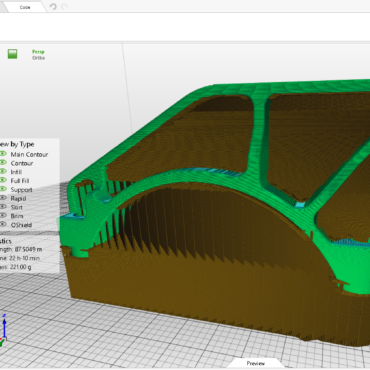This screenshot has width=370, height=370.
Task: Click the XYZ axis gizmo
Action: [x=4, y=330]
